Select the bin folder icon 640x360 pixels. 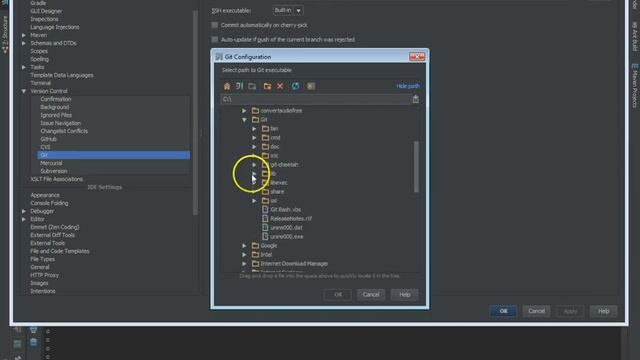(265, 129)
